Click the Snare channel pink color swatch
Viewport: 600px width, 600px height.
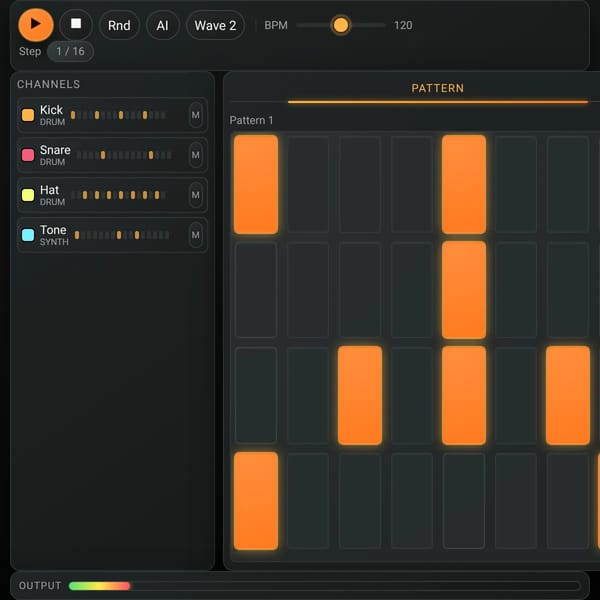[28, 155]
